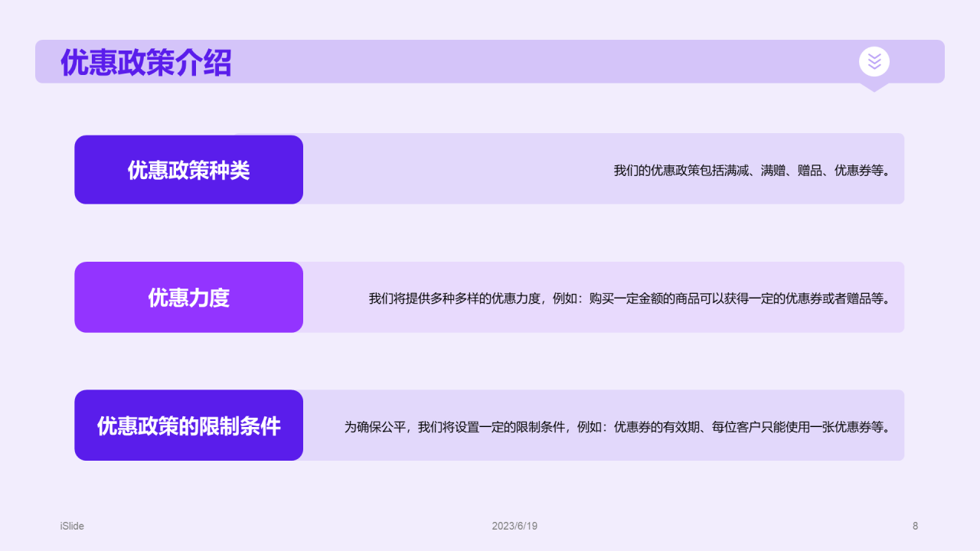
Task: Click the 优惠政策的限制条件 label box
Action: 188,425
